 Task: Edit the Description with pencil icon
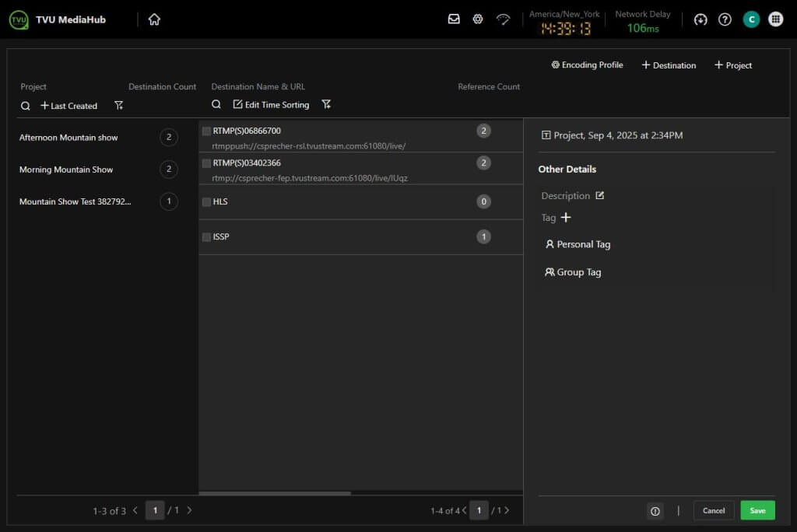point(599,195)
